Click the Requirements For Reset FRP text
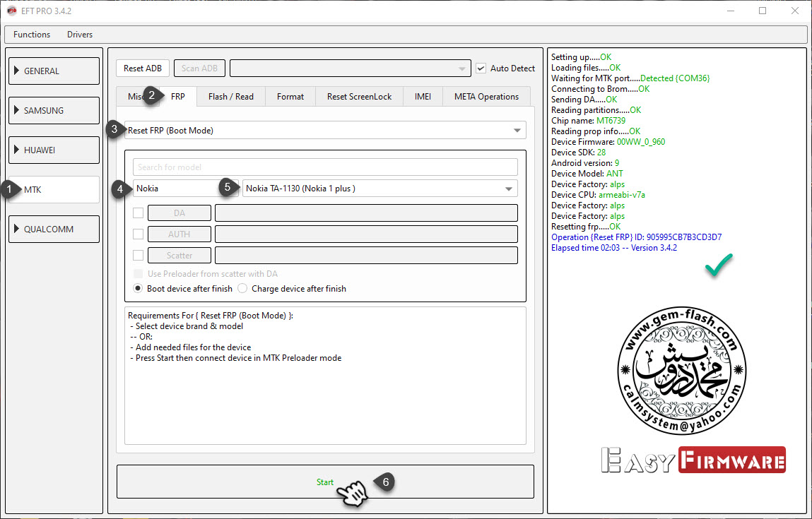Viewport: 812px width, 519px height. click(x=211, y=315)
